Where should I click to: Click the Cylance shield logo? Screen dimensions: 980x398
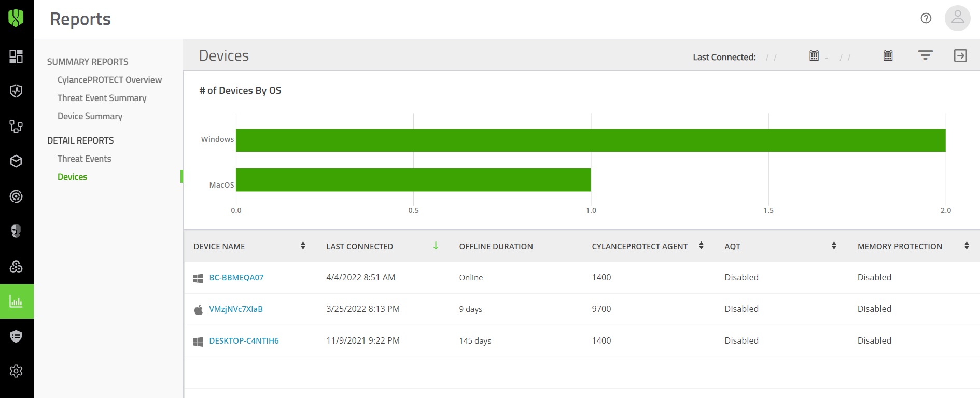pyautogui.click(x=16, y=18)
